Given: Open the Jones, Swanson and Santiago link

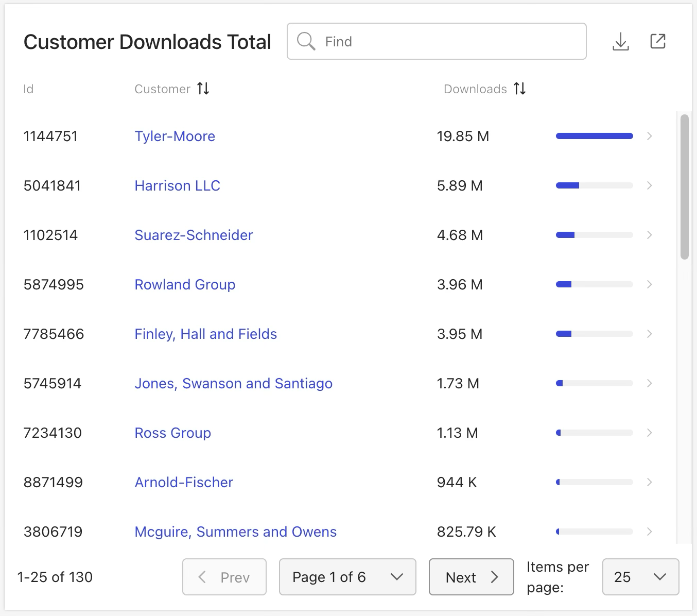Looking at the screenshot, I should (x=234, y=383).
